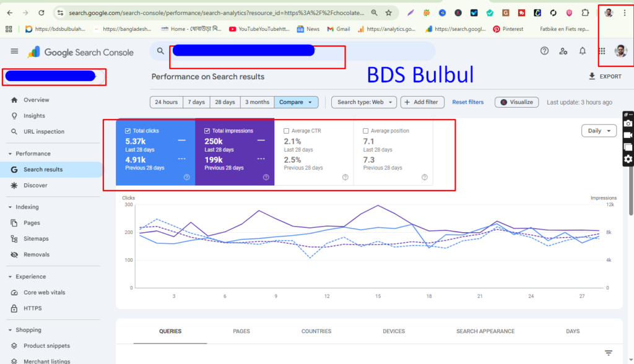This screenshot has height=364, width=634.
Task: Click the Search Console navigation hamburger icon
Action: click(14, 52)
